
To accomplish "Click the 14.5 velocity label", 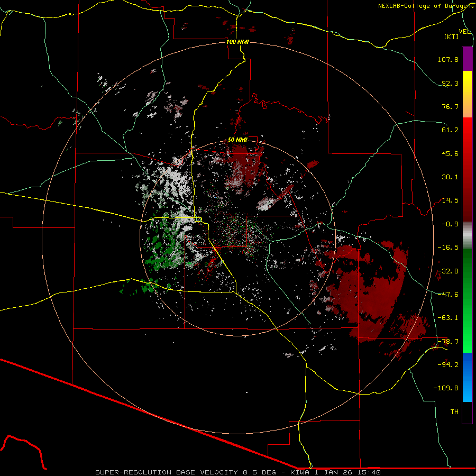I will (450, 200).
